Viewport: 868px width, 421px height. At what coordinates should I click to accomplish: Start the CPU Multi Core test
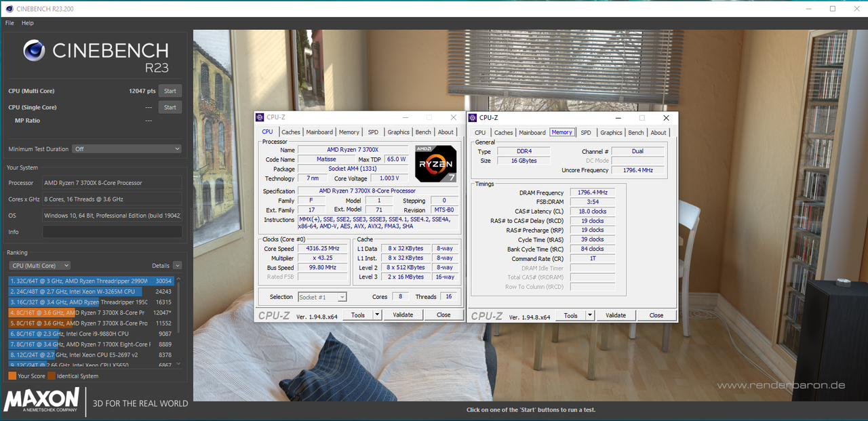(170, 91)
